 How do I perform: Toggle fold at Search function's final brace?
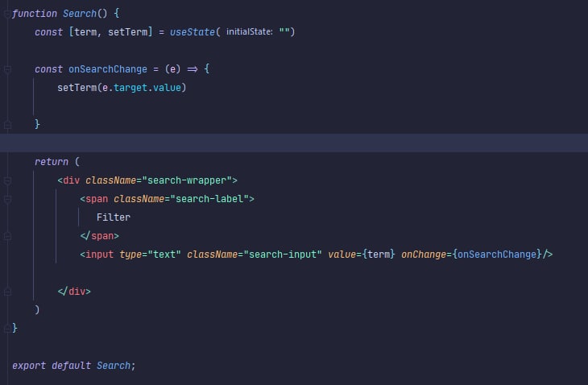point(7,329)
